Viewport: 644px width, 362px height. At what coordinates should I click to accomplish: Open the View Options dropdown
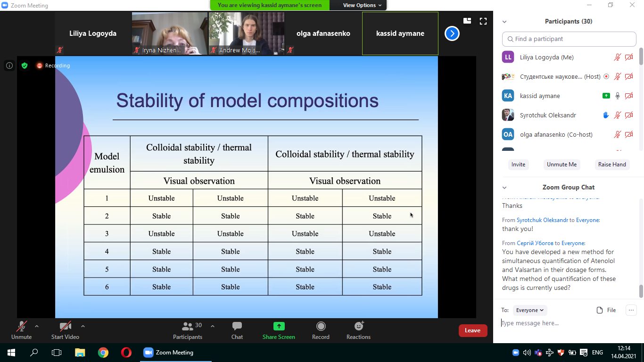point(362,5)
